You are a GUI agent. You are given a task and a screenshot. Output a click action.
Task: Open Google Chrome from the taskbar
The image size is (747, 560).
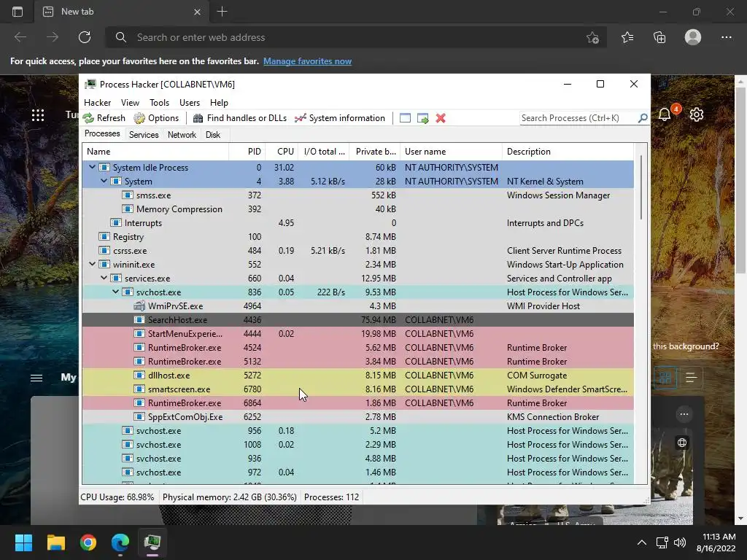tap(88, 542)
